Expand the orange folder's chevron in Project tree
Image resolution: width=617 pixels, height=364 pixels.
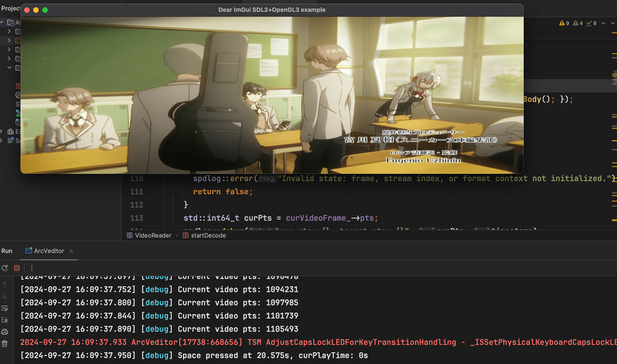[9, 40]
